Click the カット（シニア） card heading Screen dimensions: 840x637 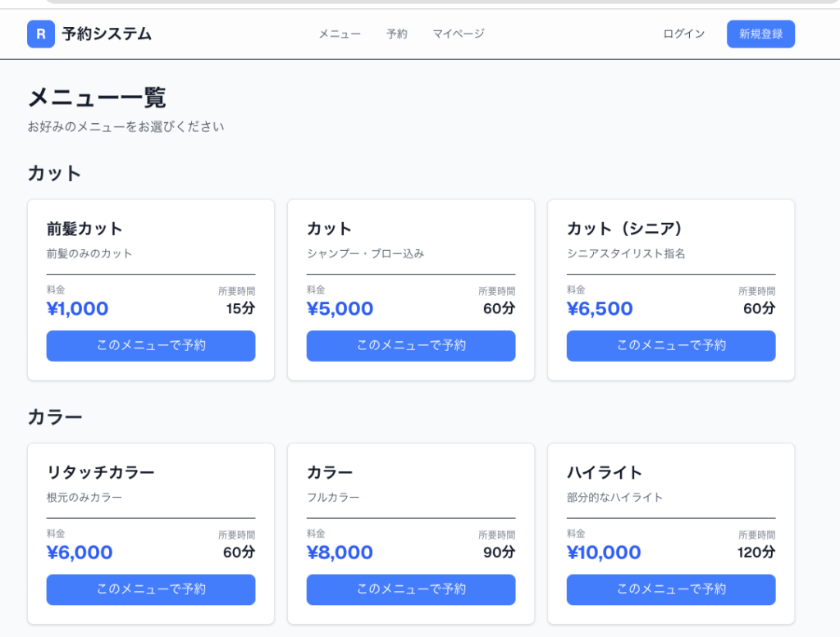click(625, 228)
